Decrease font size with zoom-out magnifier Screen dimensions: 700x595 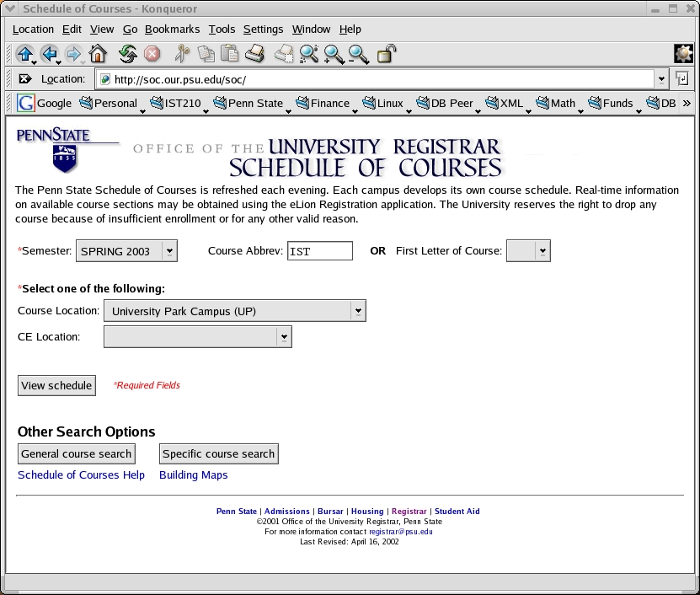pos(358,54)
